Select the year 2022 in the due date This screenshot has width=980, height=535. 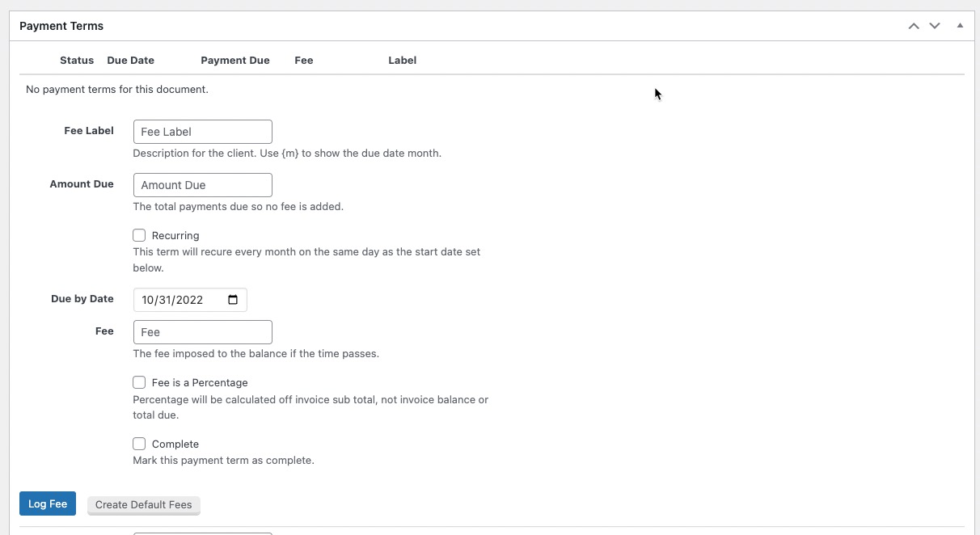(x=189, y=300)
